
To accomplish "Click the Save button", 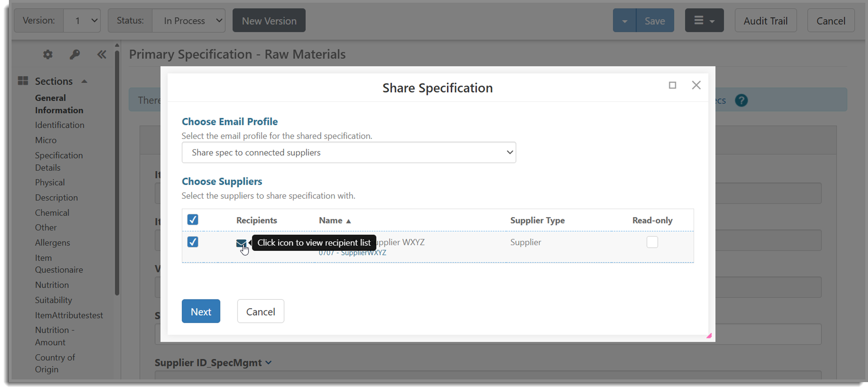I will (x=655, y=20).
